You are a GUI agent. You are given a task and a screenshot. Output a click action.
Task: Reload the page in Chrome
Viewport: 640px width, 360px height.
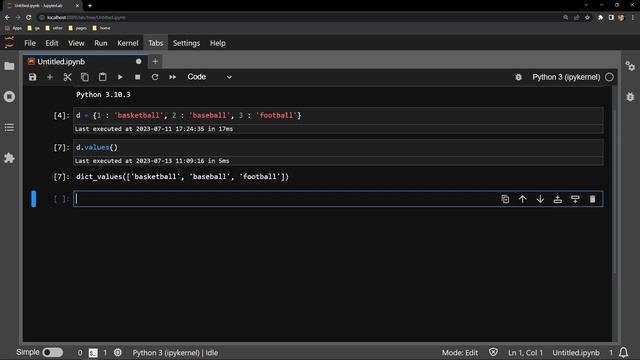(29, 18)
